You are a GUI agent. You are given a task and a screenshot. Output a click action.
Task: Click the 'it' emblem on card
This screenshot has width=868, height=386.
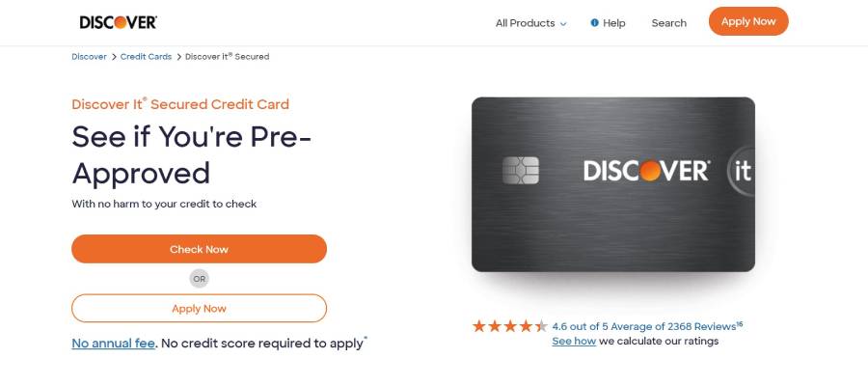click(x=742, y=171)
